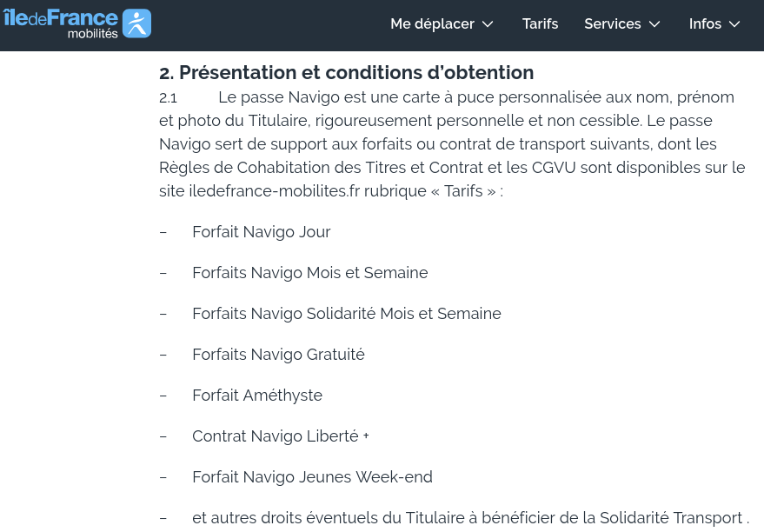Click the Forfait Navigo Jour list item

pyautogui.click(x=261, y=232)
